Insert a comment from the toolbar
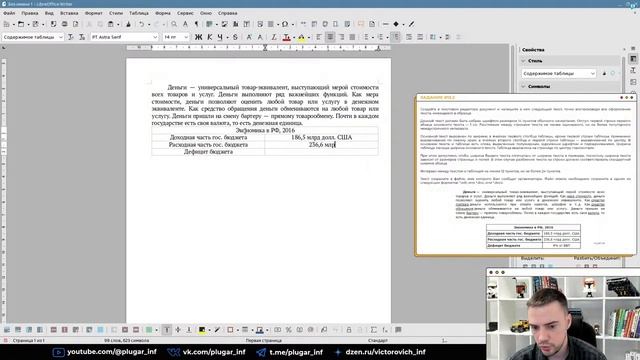Viewport: 640px width, 360px height. click(x=361, y=24)
